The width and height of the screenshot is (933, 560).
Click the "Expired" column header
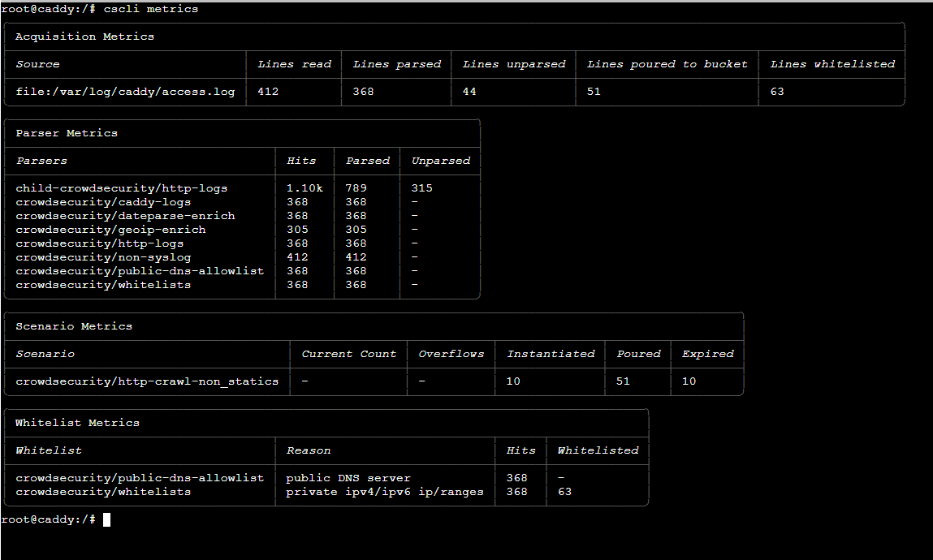coord(707,355)
